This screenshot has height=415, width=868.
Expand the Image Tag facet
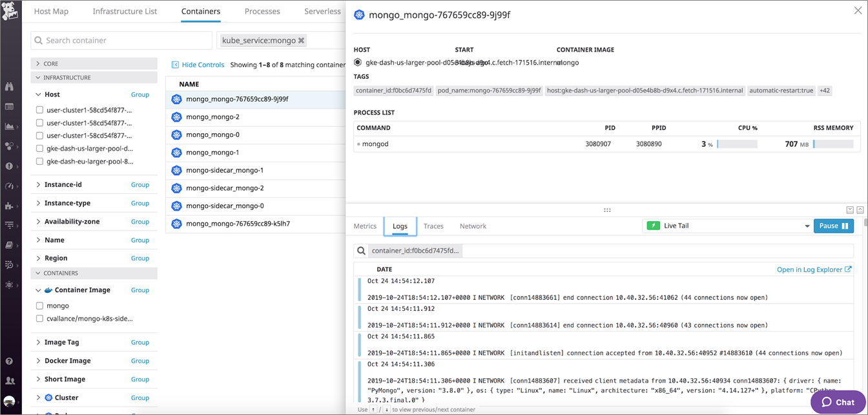(x=38, y=343)
